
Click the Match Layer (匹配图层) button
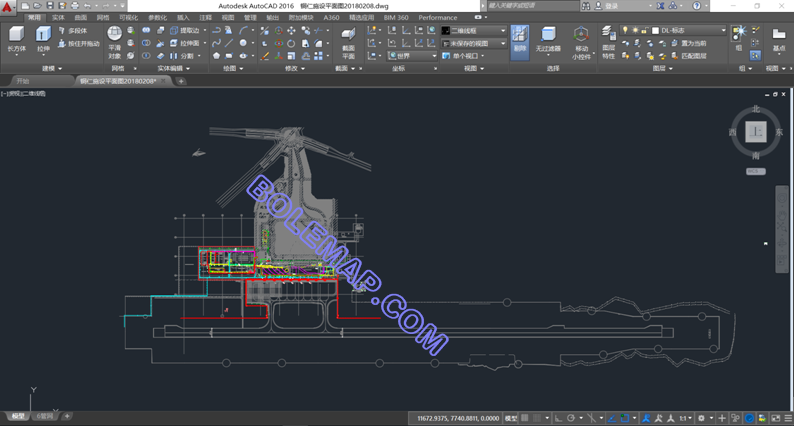[689, 56]
